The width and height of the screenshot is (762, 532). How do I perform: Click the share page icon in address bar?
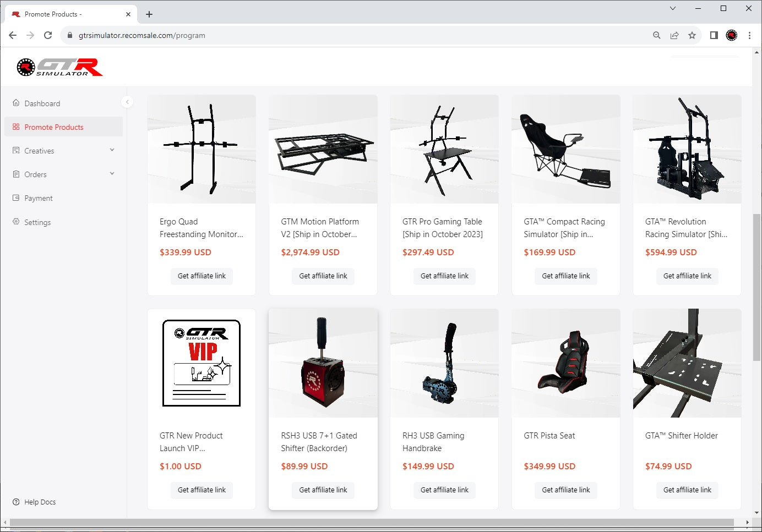(x=674, y=35)
